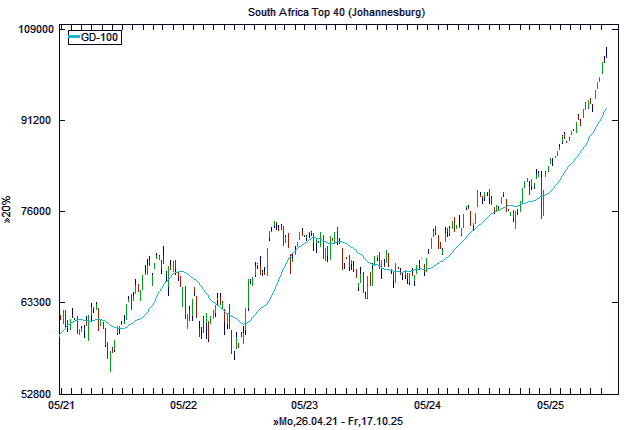
Task: Click the long-wick dip candle just before 05/25
Action: [543, 200]
